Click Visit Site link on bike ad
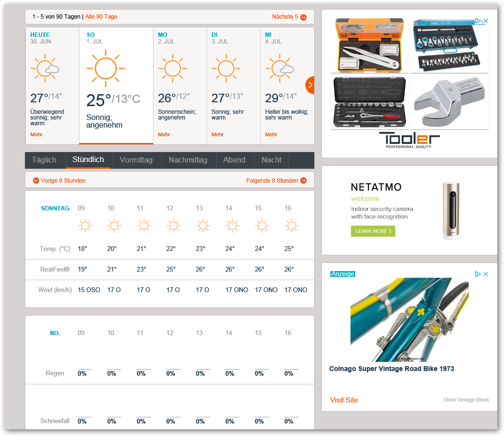The height and width of the screenshot is (436, 504). tap(344, 400)
